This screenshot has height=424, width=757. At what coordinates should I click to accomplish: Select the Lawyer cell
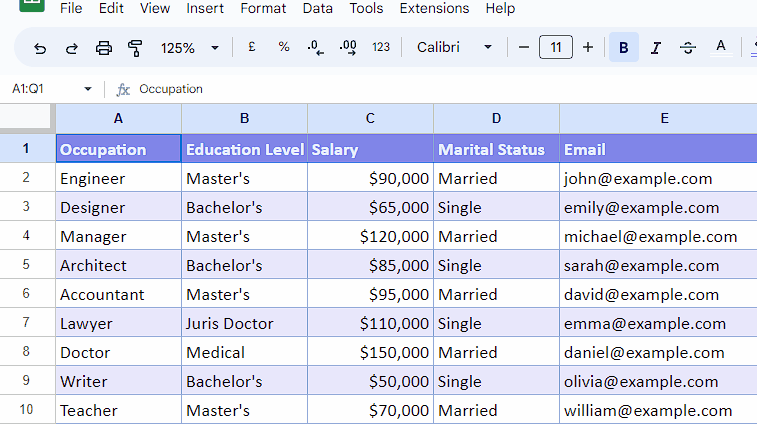[x=118, y=323]
